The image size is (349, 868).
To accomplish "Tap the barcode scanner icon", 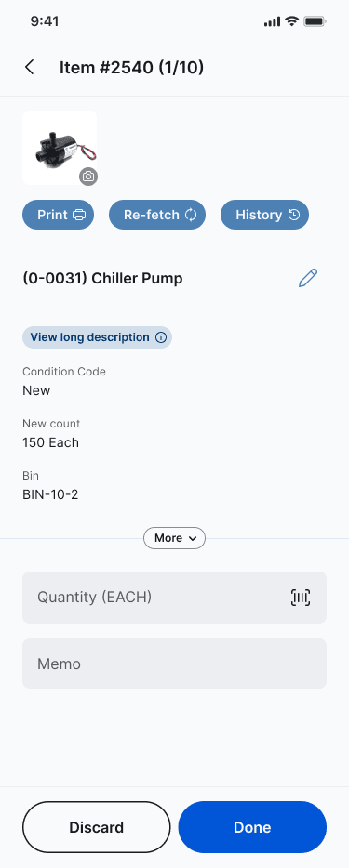I will 301,598.
